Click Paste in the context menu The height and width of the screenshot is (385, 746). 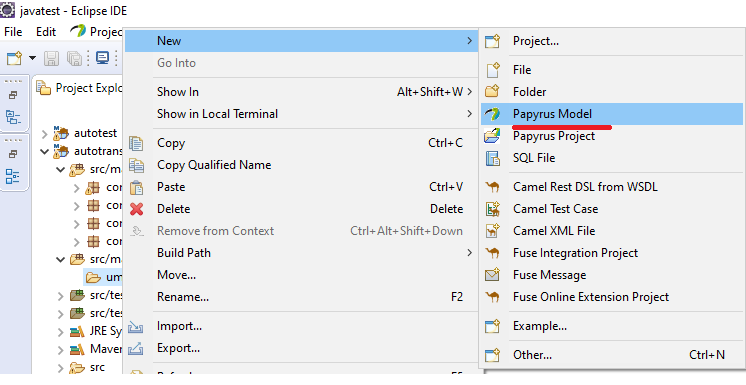301,187
